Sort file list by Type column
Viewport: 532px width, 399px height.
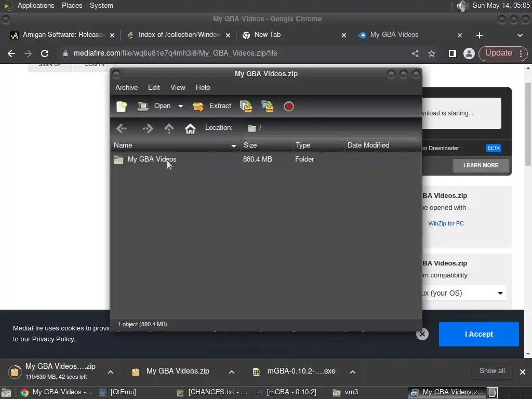(318, 145)
